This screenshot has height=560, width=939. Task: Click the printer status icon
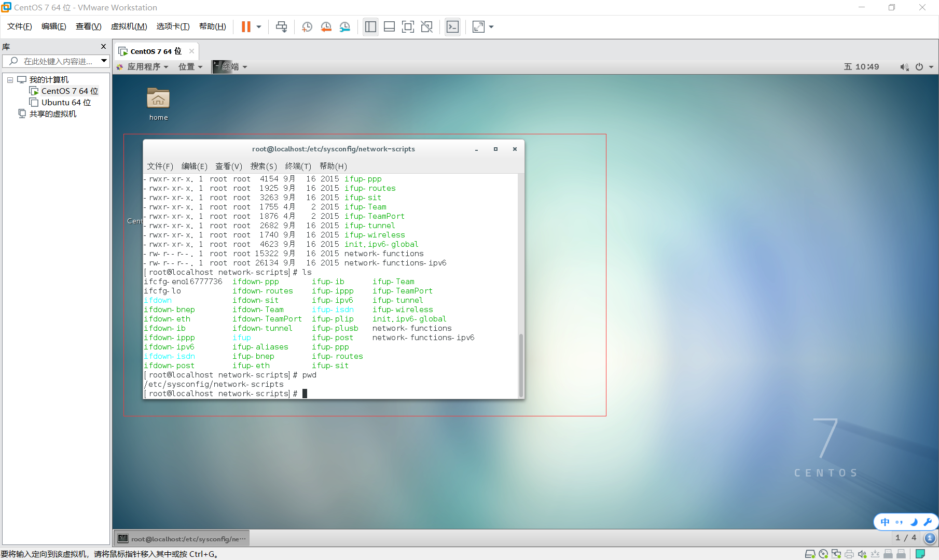pos(849,554)
